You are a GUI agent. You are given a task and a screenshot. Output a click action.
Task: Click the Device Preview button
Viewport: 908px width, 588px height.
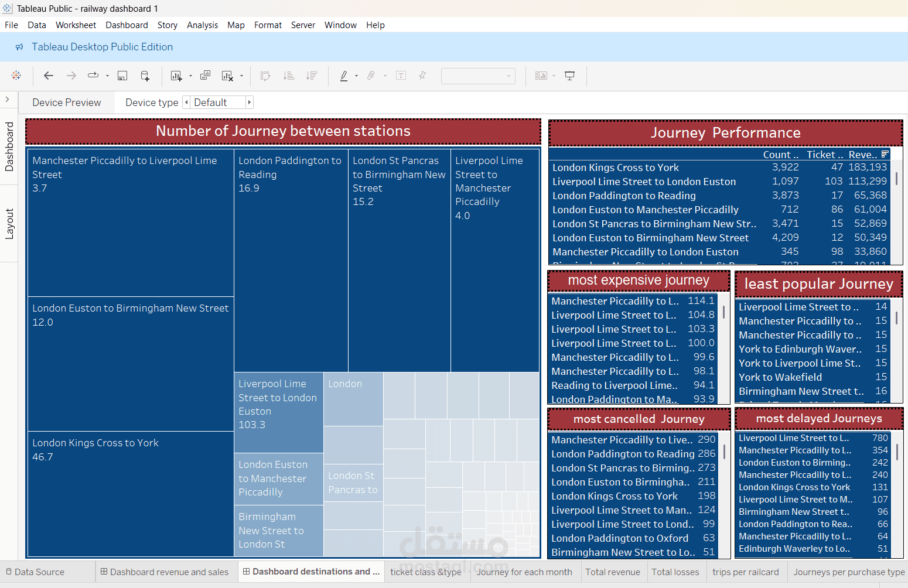pos(67,102)
